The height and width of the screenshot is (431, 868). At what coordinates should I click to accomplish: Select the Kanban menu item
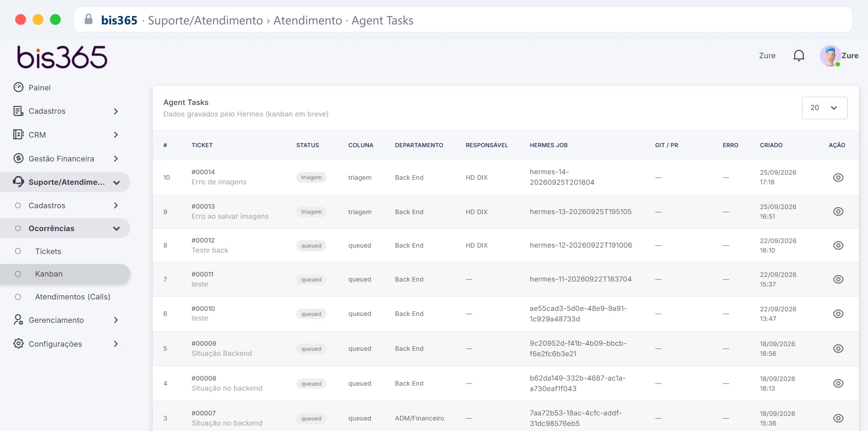click(x=65, y=274)
